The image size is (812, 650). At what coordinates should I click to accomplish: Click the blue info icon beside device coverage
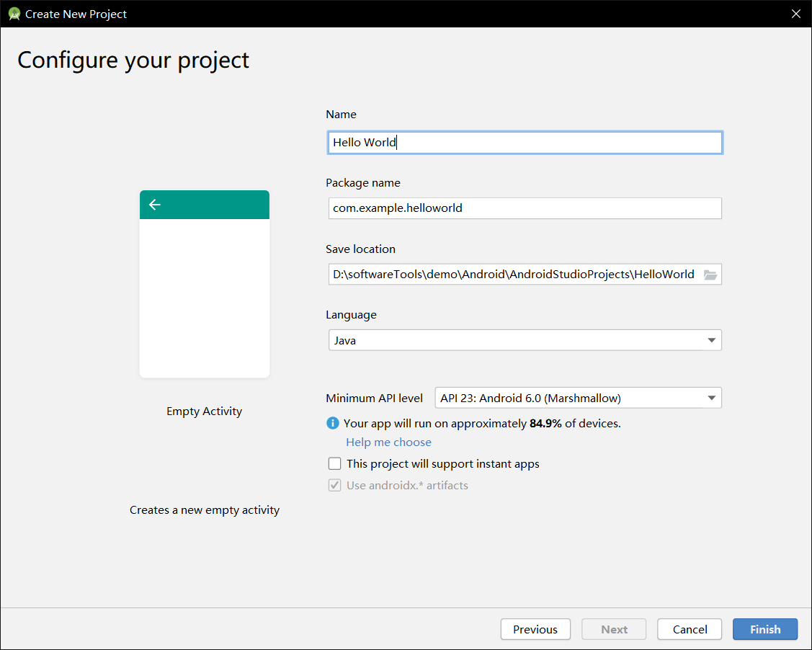333,423
